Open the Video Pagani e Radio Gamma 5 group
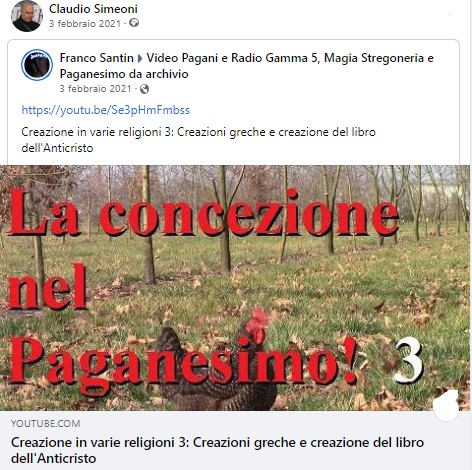This screenshot has height=470, width=472. [x=247, y=66]
